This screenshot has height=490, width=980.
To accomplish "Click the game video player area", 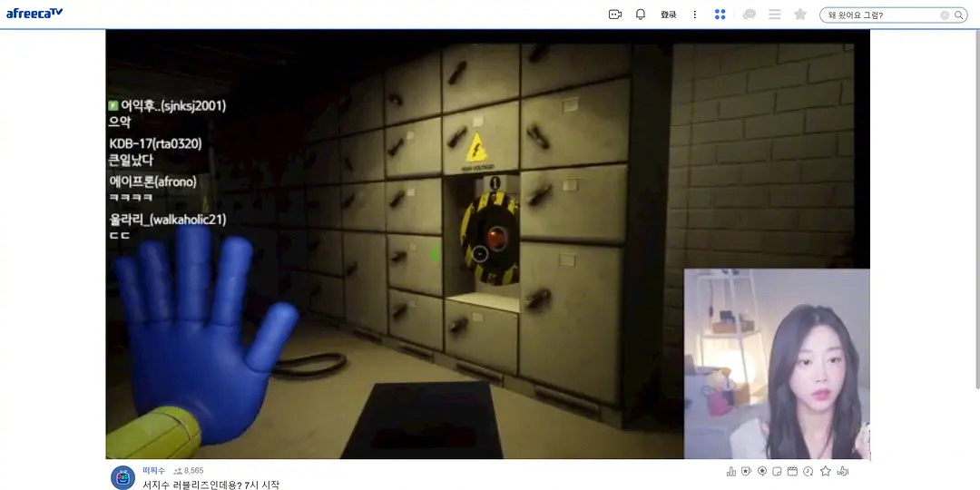I will pyautogui.click(x=487, y=244).
